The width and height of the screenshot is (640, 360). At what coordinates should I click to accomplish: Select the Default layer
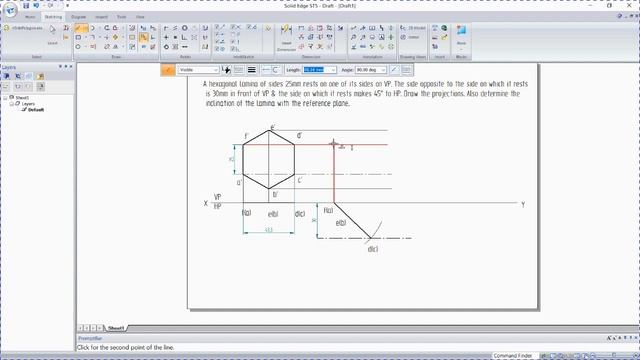[36, 110]
